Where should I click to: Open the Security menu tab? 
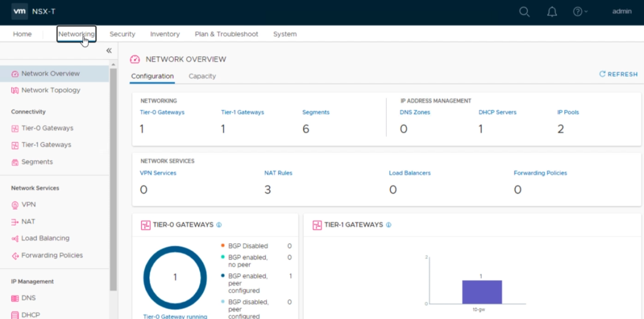tap(122, 34)
